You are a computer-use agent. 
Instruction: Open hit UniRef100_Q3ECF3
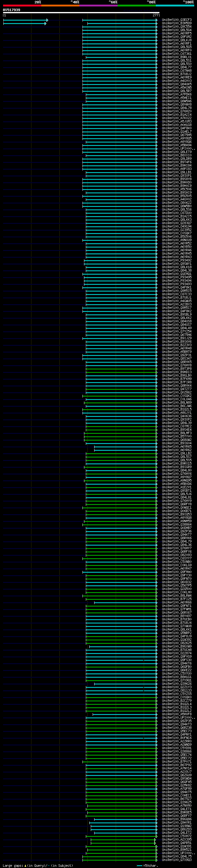(x=177, y=20)
